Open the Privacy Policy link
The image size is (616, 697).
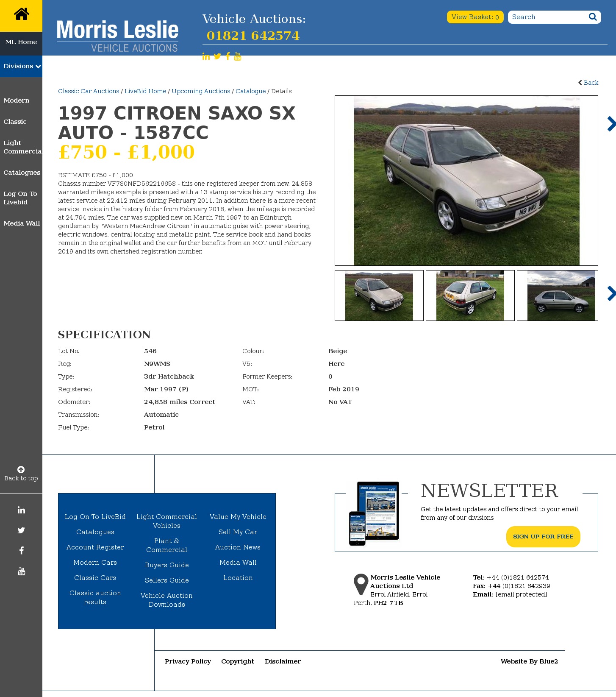tap(188, 661)
